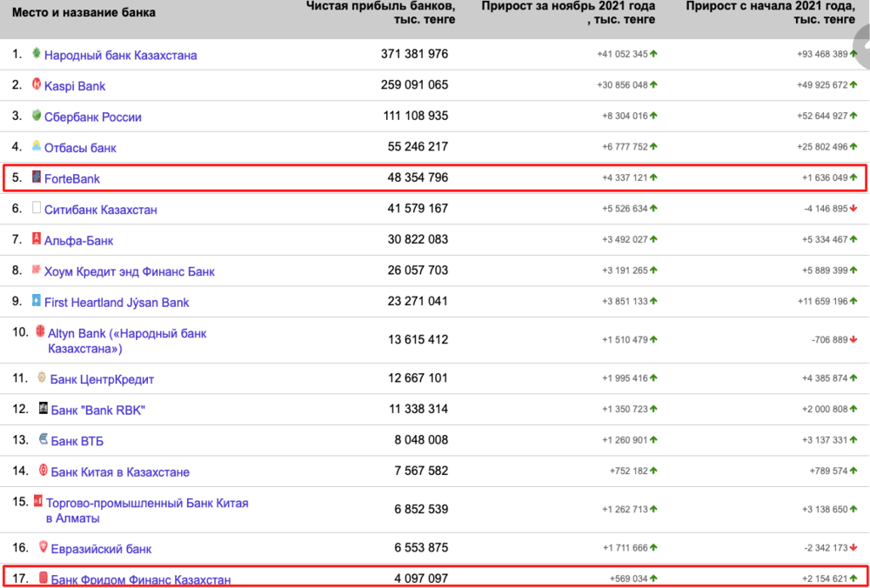Click the yearly growth value +93 468 389
This screenshot has height=588, width=870.
click(x=822, y=54)
